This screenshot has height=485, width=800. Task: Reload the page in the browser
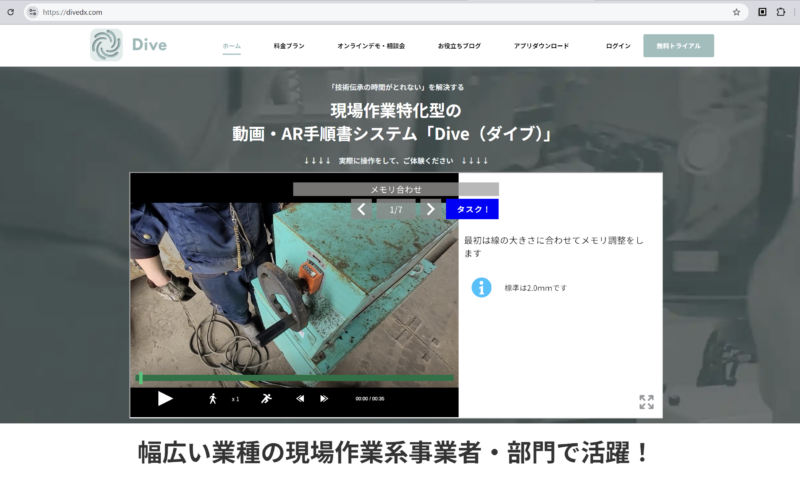10,12
